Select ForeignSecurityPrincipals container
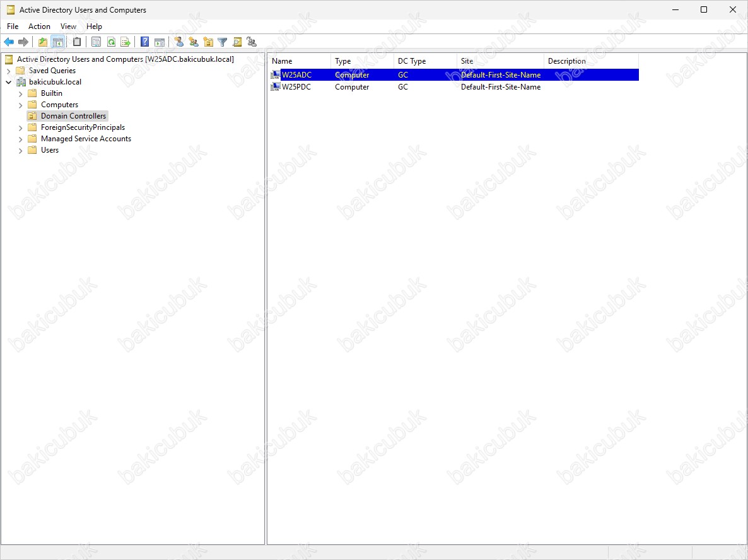This screenshot has width=748, height=560. (x=83, y=127)
